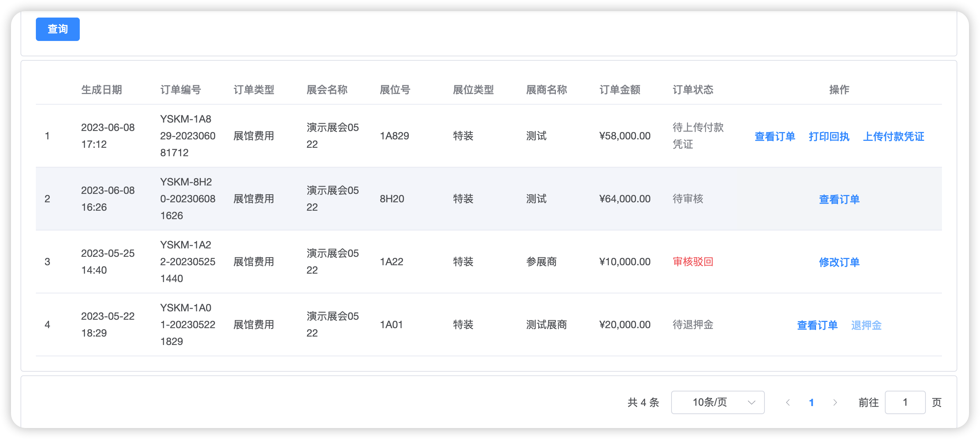
Task: Click the 待上传付款凭证 status cell
Action: coord(698,136)
